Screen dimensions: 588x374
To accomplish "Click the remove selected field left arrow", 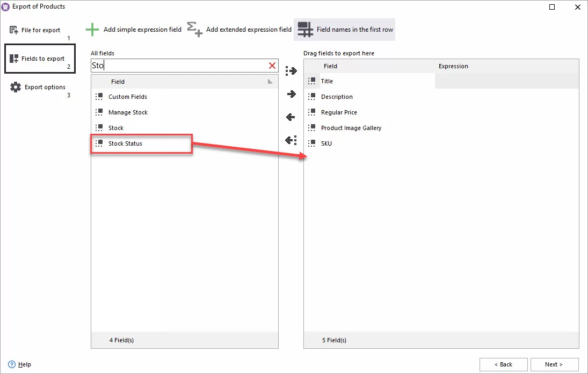I will [x=291, y=117].
